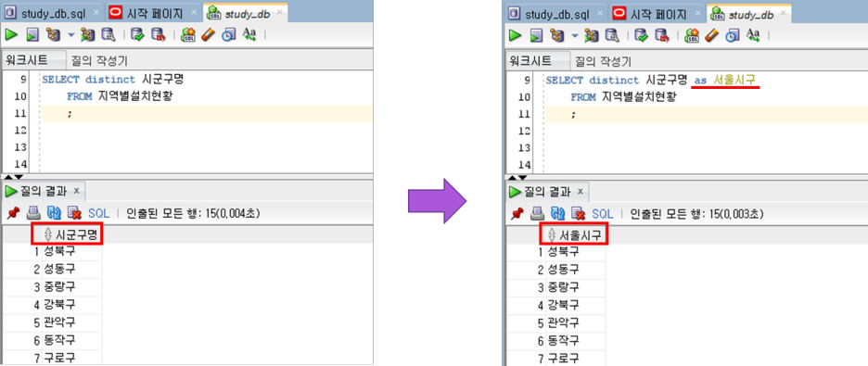Screen dimensions: 868x366
Task: Print query result in left window
Action: (x=34, y=213)
